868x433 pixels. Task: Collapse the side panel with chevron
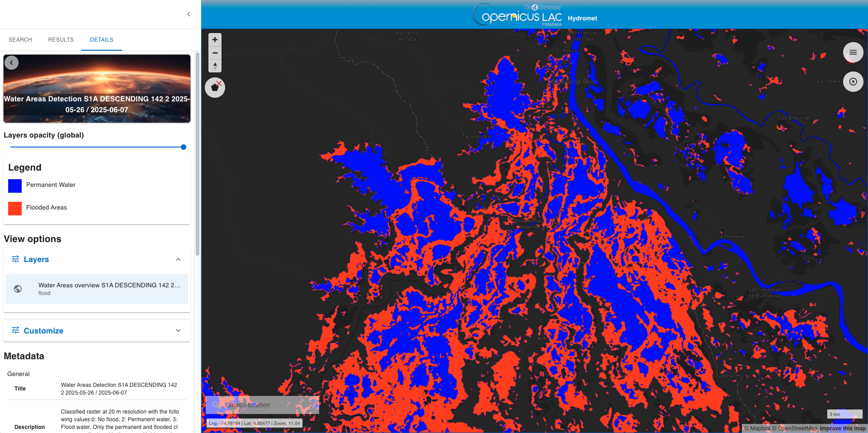(x=189, y=14)
